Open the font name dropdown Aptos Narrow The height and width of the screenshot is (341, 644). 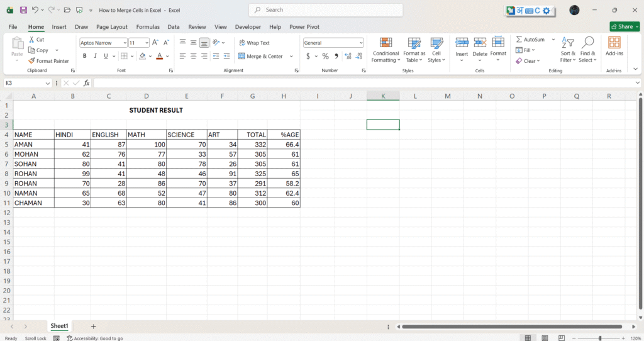125,43
